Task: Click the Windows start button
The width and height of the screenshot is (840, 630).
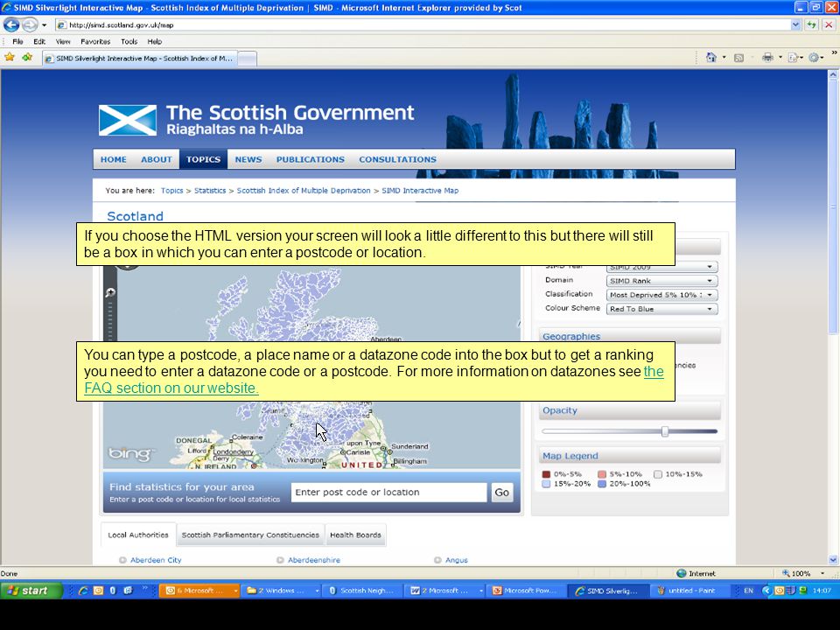Action: tap(31, 591)
